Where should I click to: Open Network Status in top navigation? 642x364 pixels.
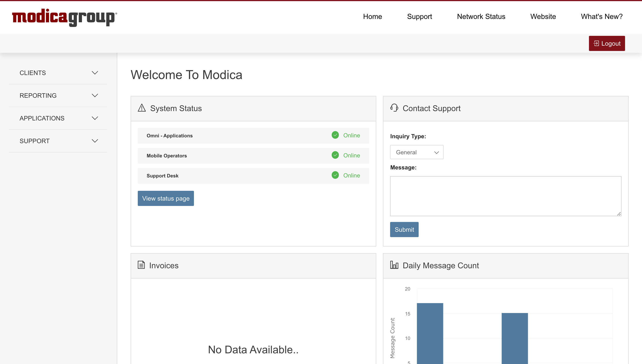[x=481, y=16]
